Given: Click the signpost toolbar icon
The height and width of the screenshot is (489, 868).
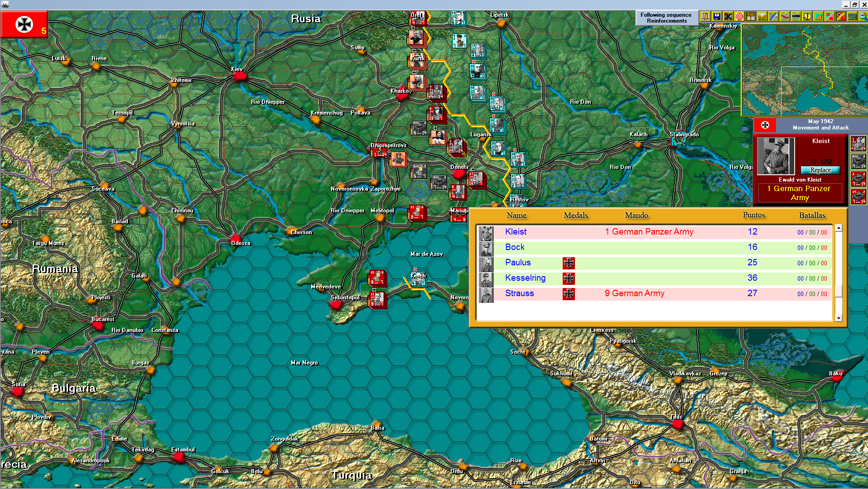Looking at the screenshot, I should [x=751, y=16].
